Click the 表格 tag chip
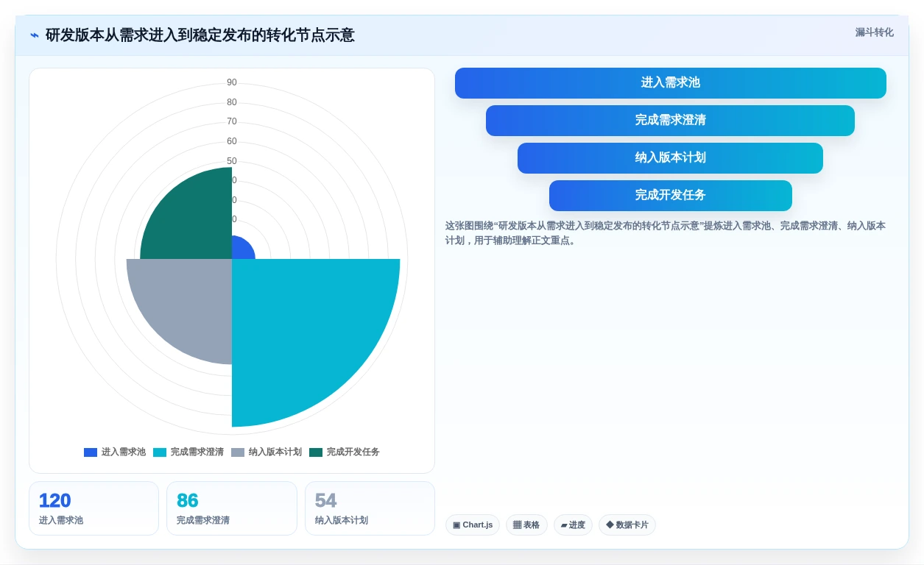The image size is (924, 565). tap(526, 525)
